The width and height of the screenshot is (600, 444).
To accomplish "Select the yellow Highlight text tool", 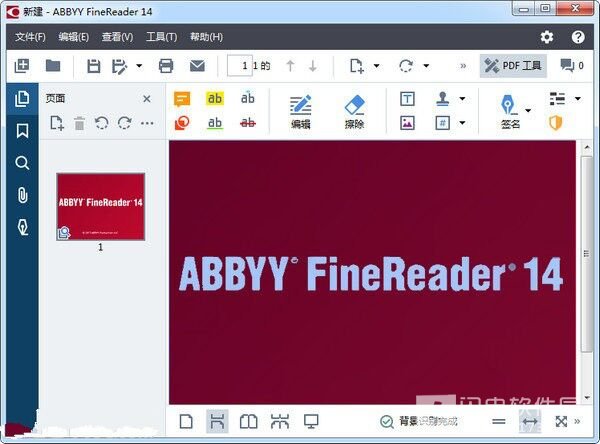I will (215, 99).
